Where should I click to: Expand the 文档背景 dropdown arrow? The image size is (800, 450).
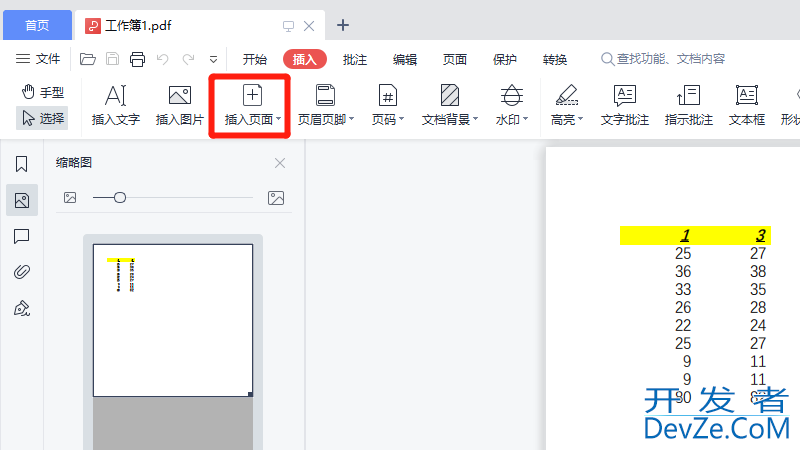[476, 119]
